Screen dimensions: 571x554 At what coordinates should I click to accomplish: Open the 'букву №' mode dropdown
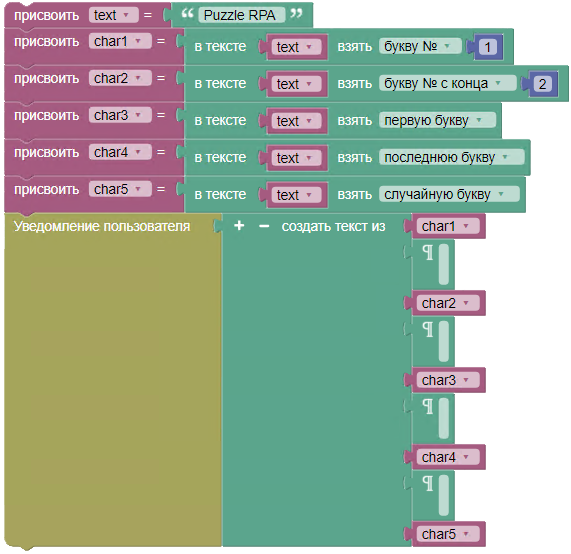pos(420,46)
